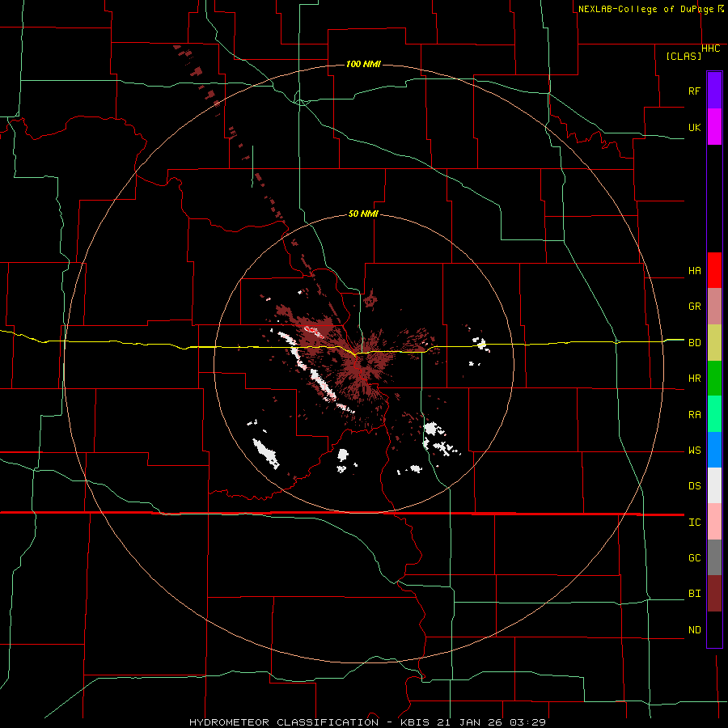
Task: Click the HR legend label
Action: [694, 379]
